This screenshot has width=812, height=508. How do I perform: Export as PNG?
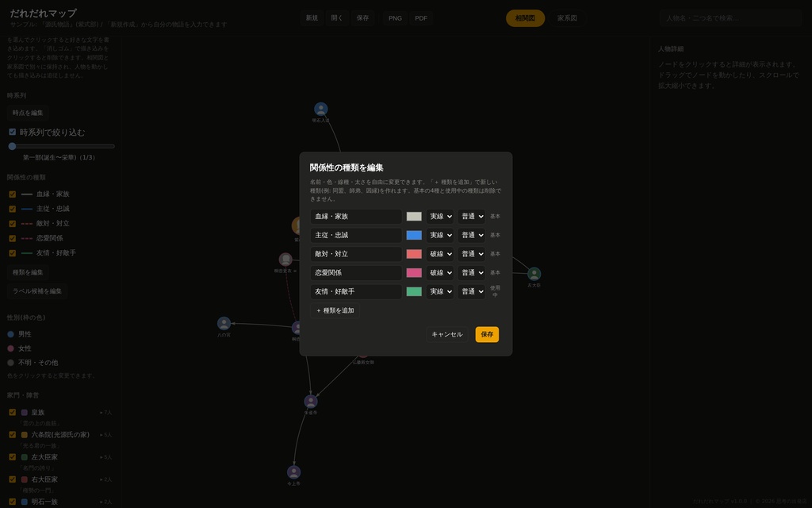tap(395, 18)
